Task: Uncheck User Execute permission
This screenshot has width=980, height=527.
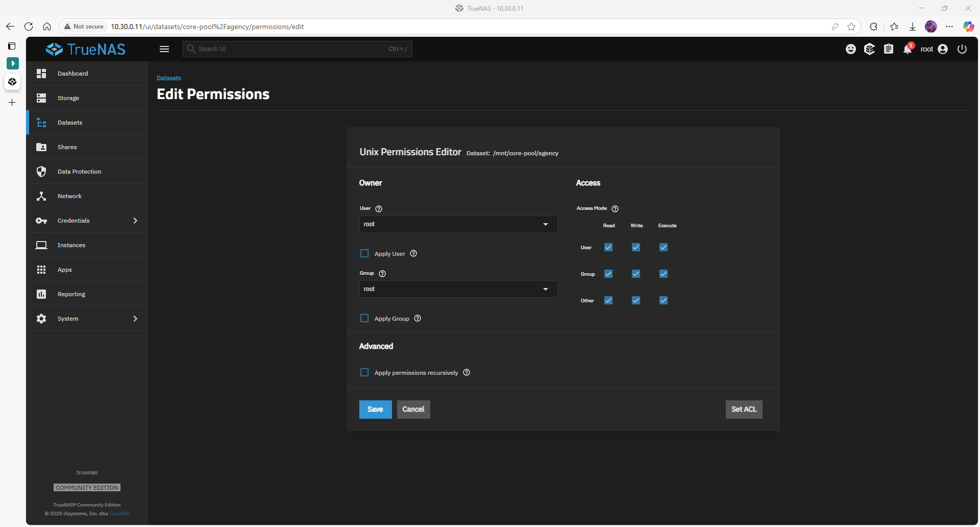Action: (x=664, y=247)
